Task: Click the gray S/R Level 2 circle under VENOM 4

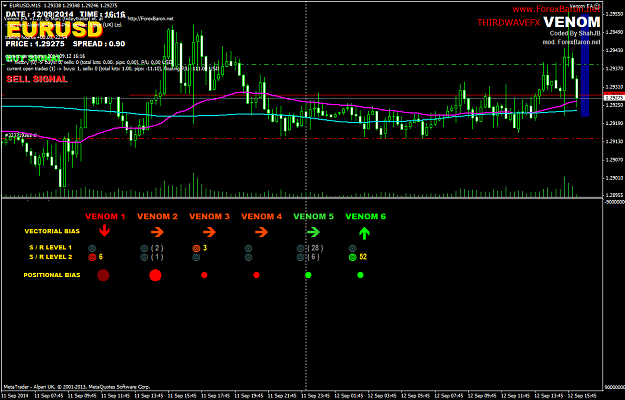Action: 248,257
